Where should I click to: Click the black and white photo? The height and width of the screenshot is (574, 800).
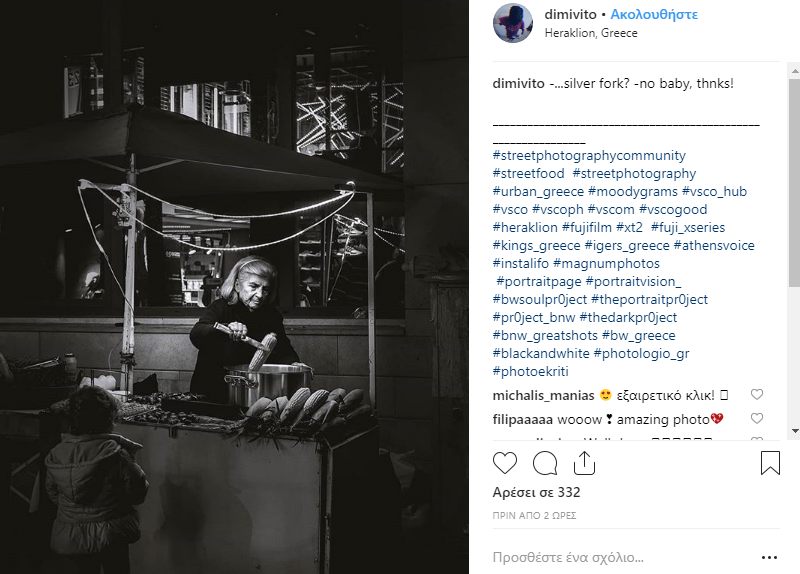coord(234,287)
